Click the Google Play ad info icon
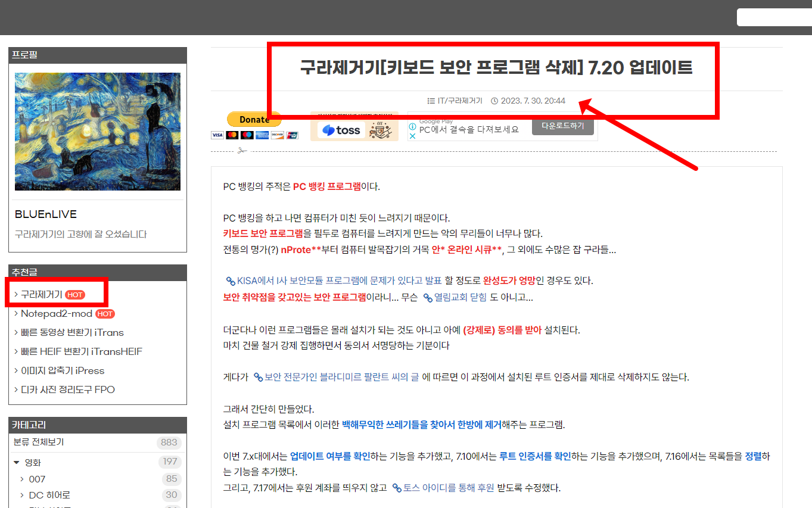812x508 pixels. click(x=412, y=126)
